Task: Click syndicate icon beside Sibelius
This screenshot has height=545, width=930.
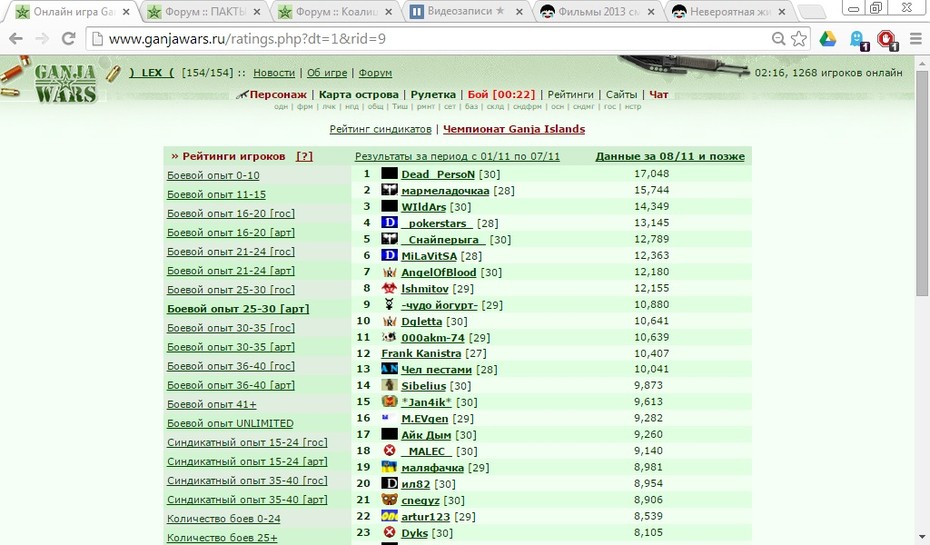Action: click(x=389, y=385)
